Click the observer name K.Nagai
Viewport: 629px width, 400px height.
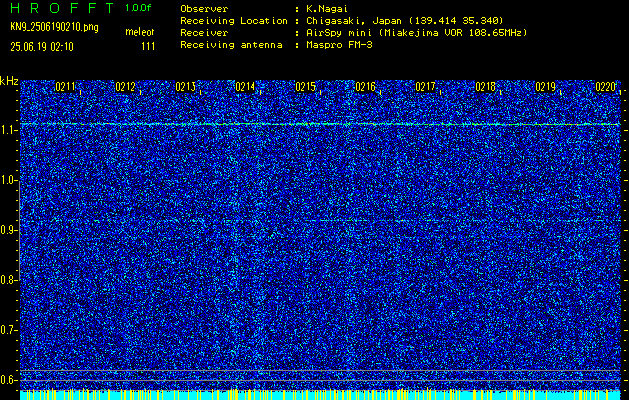pyautogui.click(x=325, y=9)
